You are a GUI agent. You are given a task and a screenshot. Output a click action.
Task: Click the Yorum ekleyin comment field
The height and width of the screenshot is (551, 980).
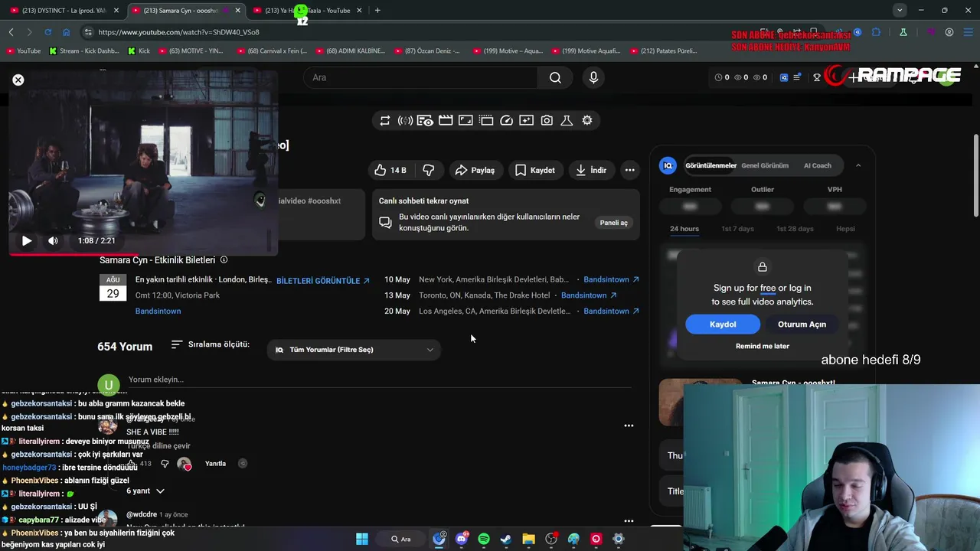[380, 380]
